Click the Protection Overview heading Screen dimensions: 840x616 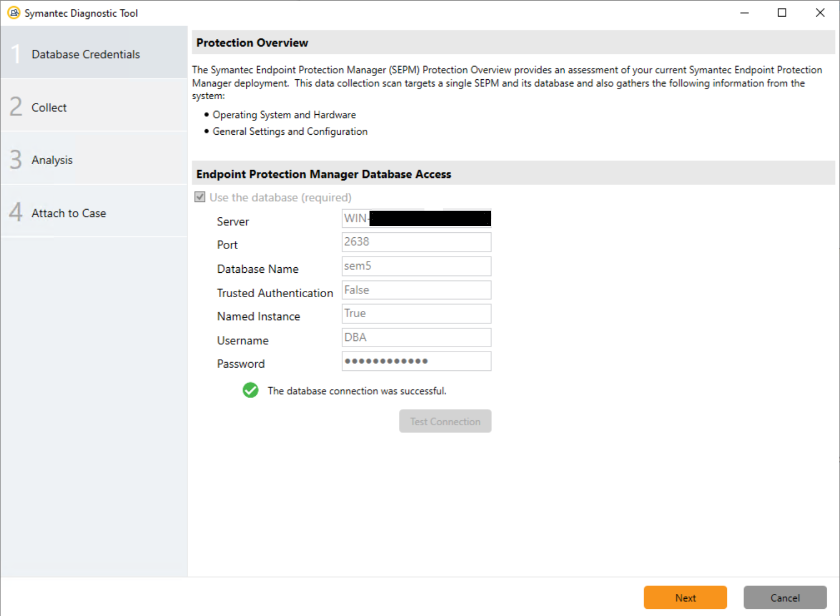[252, 43]
